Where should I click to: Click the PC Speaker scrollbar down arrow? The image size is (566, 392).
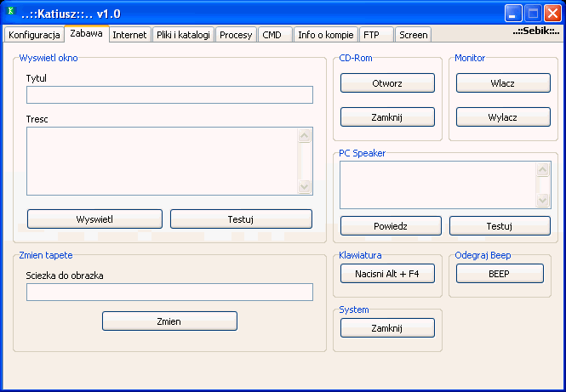pyautogui.click(x=543, y=201)
